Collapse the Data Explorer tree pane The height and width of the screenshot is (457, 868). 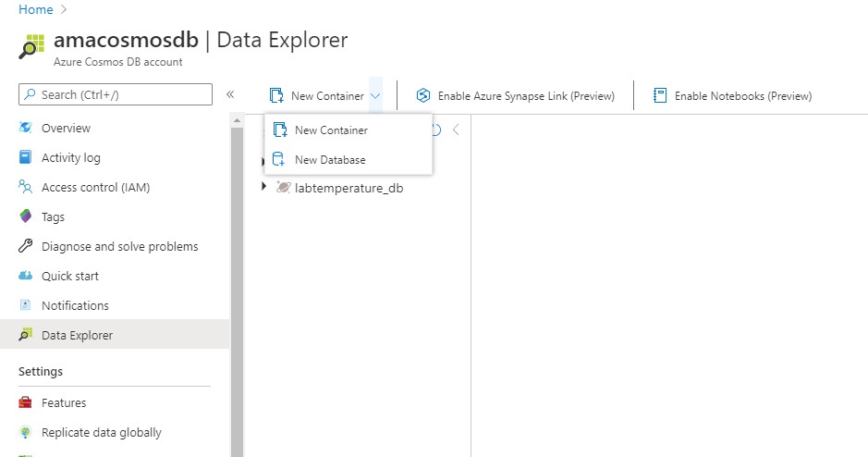456,130
